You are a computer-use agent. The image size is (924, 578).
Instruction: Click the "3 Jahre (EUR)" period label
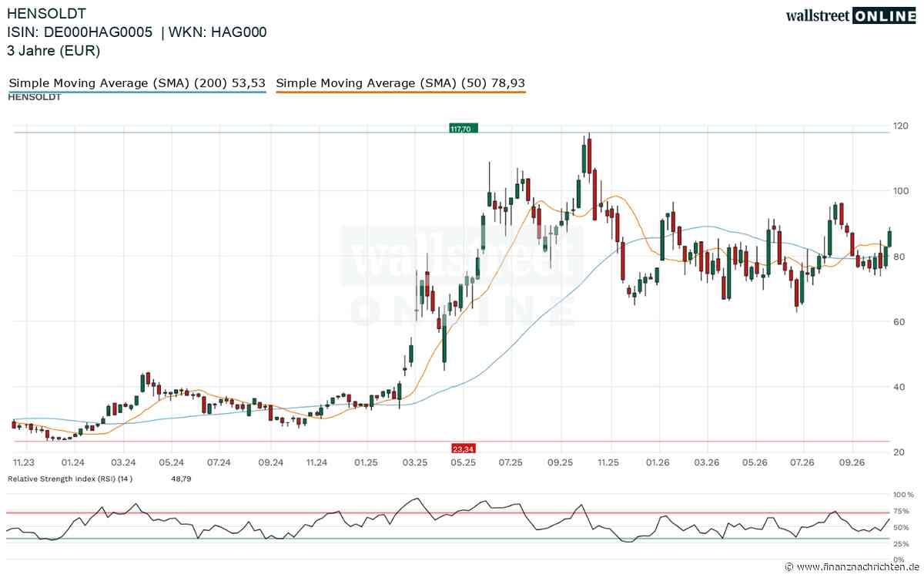pos(53,52)
